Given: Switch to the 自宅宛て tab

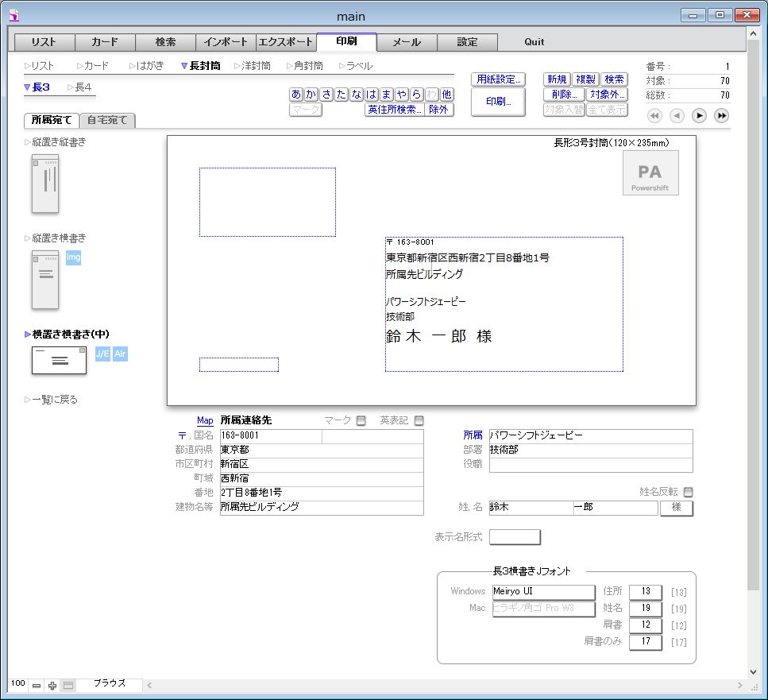Looking at the screenshot, I should pyautogui.click(x=110, y=121).
